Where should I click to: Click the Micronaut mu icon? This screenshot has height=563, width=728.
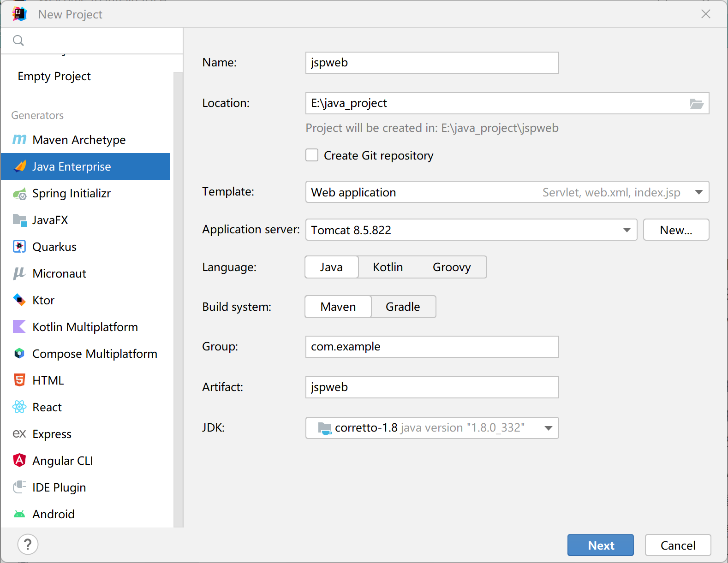pos(19,273)
